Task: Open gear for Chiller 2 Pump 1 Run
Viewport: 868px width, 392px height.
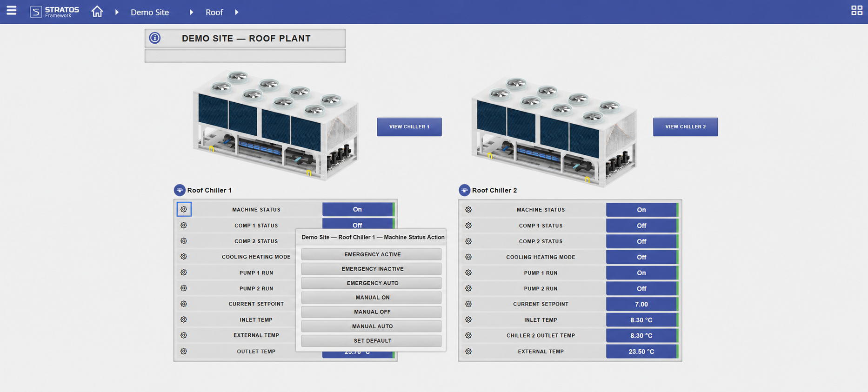Action: [x=468, y=273]
